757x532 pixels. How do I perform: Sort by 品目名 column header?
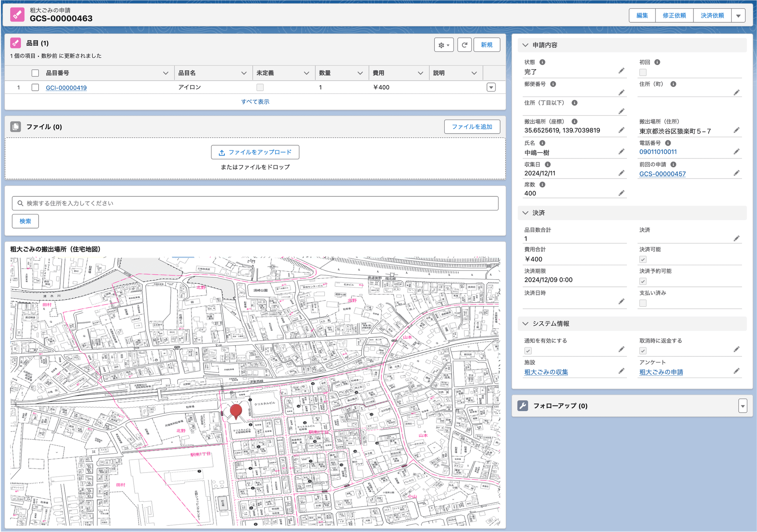point(187,73)
